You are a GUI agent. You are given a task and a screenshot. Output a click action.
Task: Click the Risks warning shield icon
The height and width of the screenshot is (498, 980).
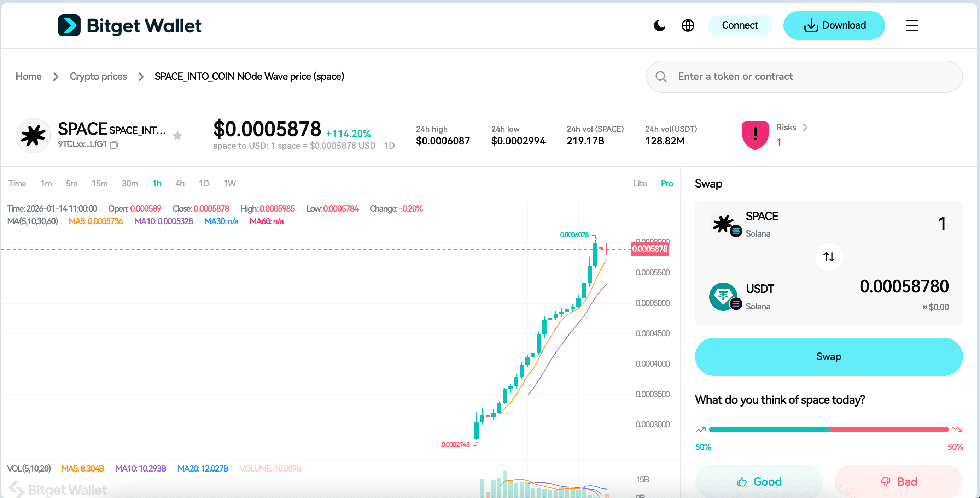tap(755, 135)
